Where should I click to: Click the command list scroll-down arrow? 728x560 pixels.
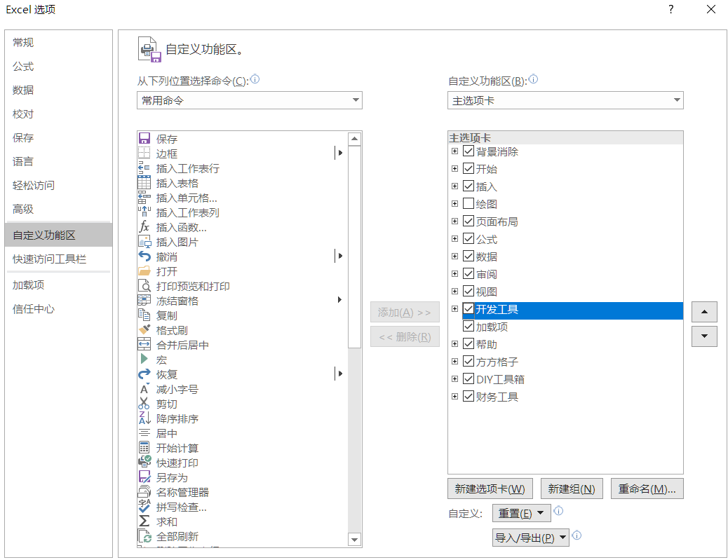pos(355,540)
